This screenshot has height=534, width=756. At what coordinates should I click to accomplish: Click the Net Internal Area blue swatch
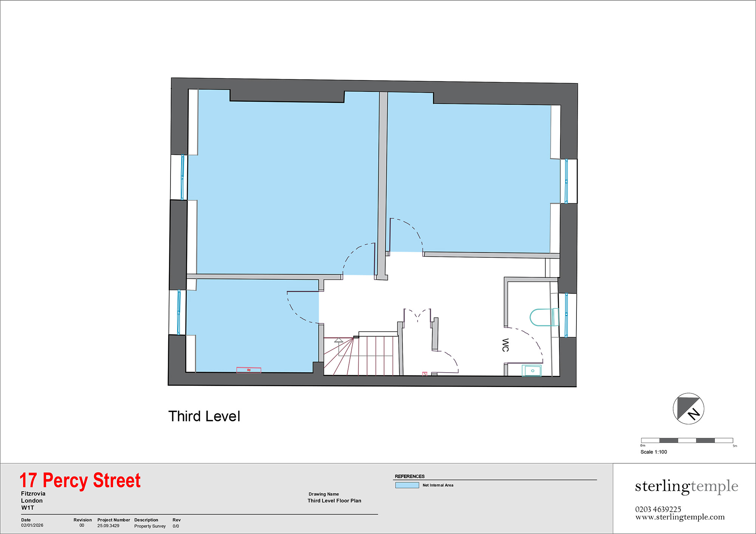(x=407, y=485)
